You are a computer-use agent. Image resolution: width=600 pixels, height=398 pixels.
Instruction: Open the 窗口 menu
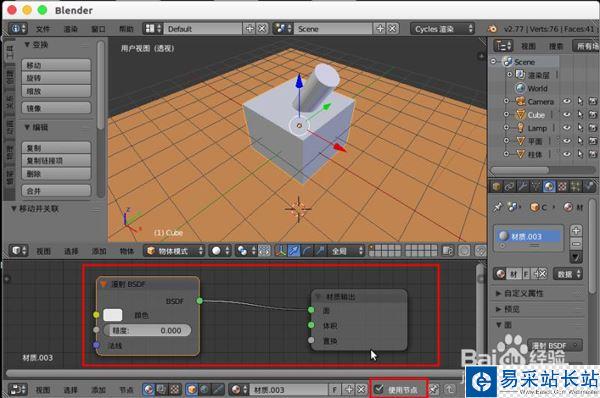[98, 29]
